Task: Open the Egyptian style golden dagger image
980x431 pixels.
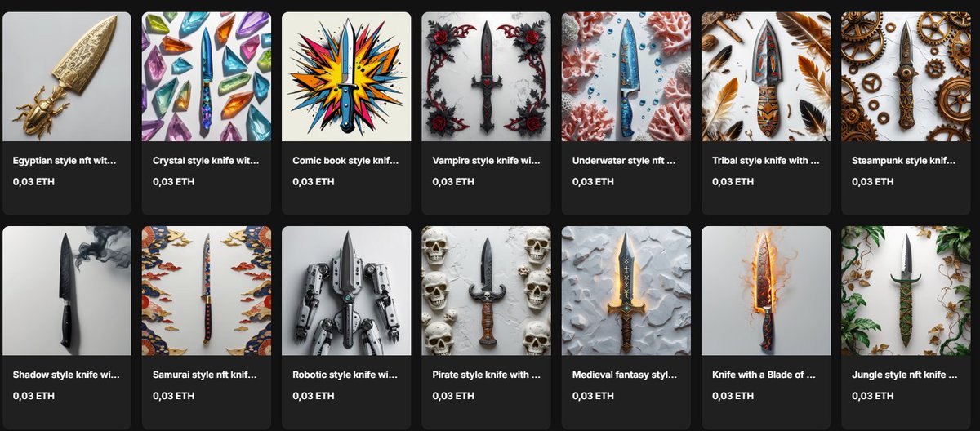Action: tap(67, 77)
